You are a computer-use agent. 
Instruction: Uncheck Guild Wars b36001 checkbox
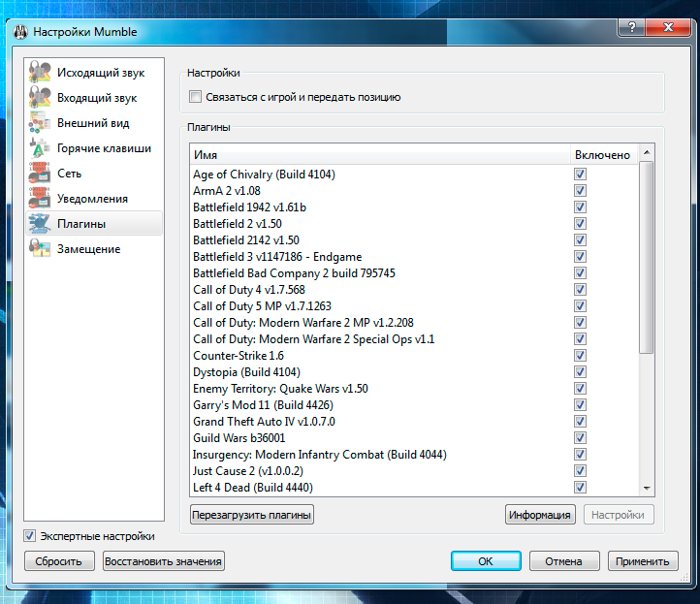(x=580, y=438)
